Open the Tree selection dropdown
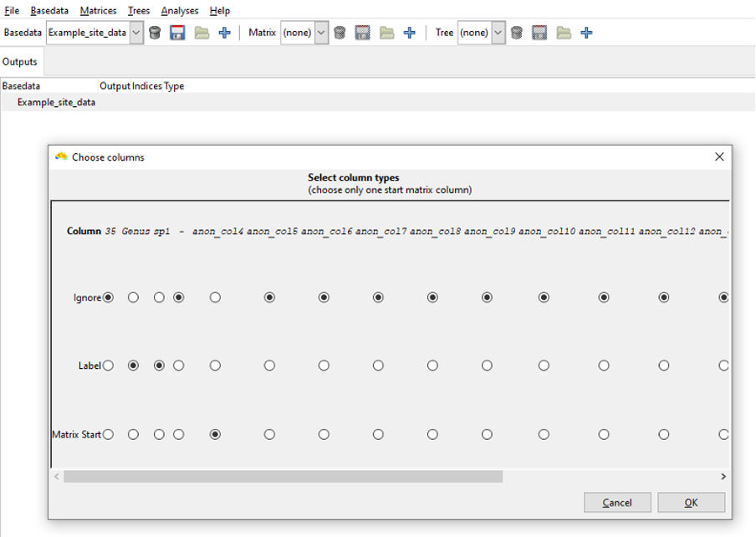This screenshot has height=537, width=756. coord(498,33)
